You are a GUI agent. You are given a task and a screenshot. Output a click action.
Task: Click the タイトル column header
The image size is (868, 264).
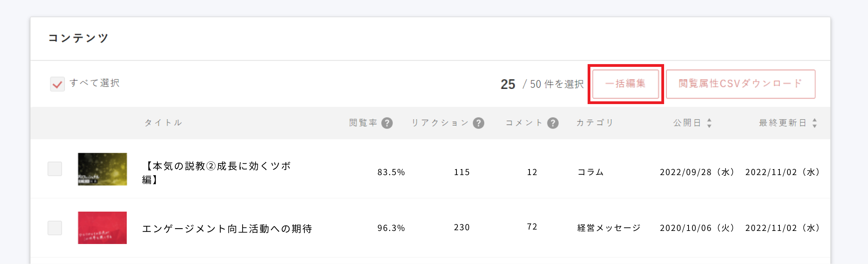tap(163, 123)
